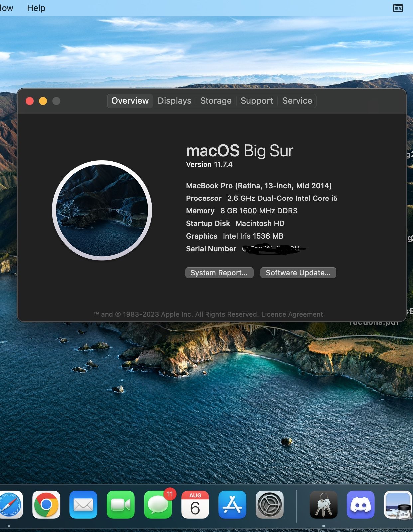
Task: Open Keychain Access from the Dock
Action: (324, 505)
